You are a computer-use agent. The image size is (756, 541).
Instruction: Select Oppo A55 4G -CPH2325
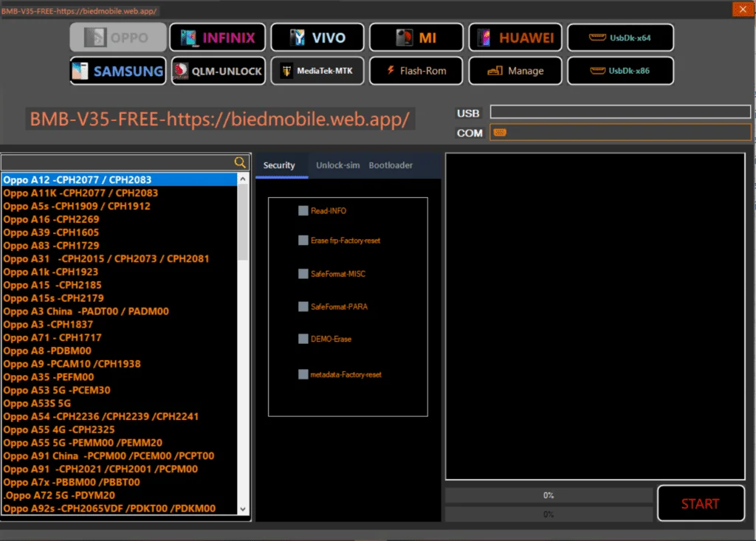[x=120, y=430]
